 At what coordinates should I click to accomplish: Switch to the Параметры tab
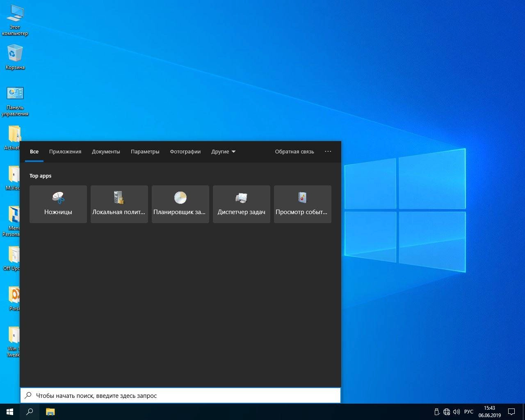tap(145, 151)
